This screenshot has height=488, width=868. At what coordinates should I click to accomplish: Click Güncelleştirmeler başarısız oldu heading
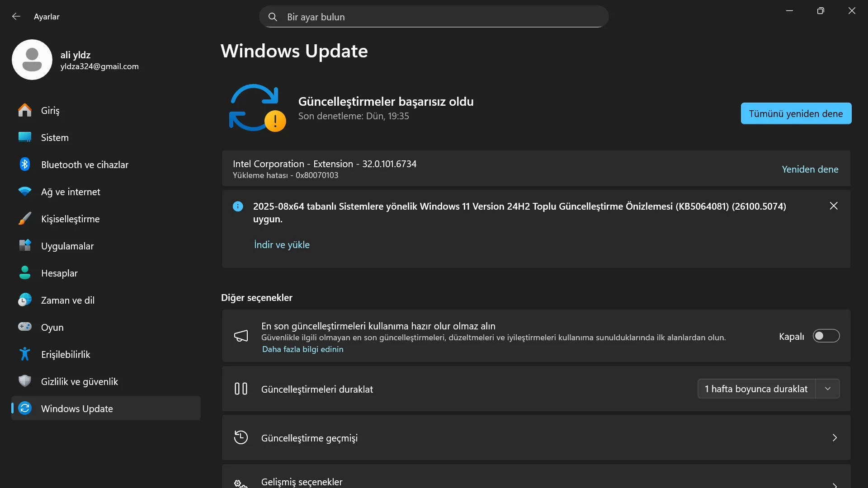[x=386, y=102]
